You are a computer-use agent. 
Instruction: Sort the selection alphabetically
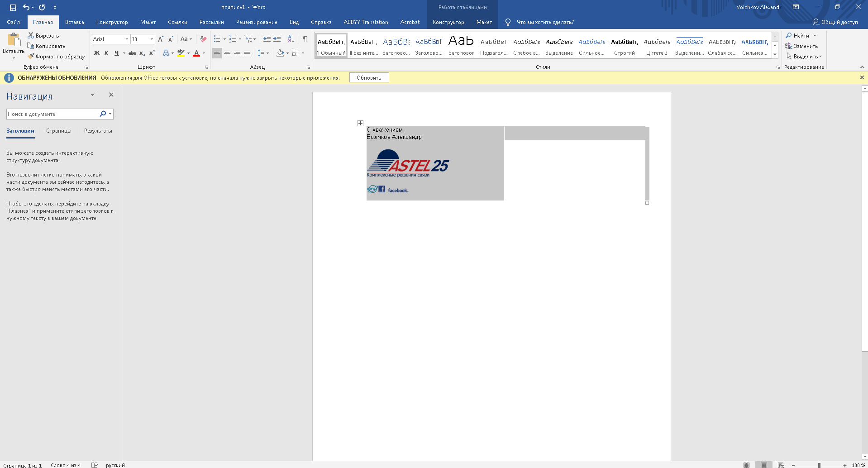click(x=291, y=39)
